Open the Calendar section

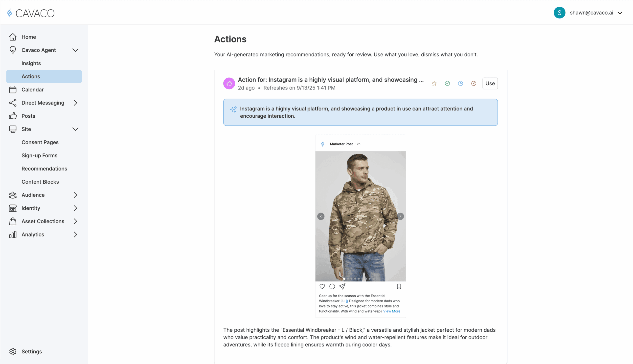33,89
